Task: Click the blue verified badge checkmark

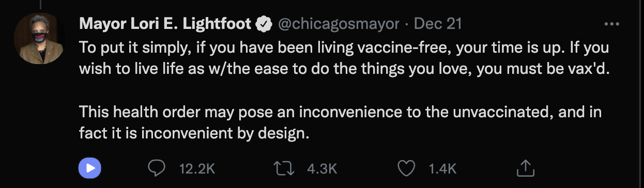Action: point(264,24)
